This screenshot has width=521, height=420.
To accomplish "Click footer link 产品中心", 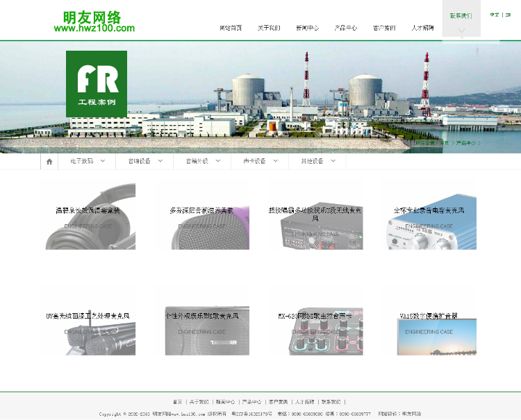I will tap(251, 402).
